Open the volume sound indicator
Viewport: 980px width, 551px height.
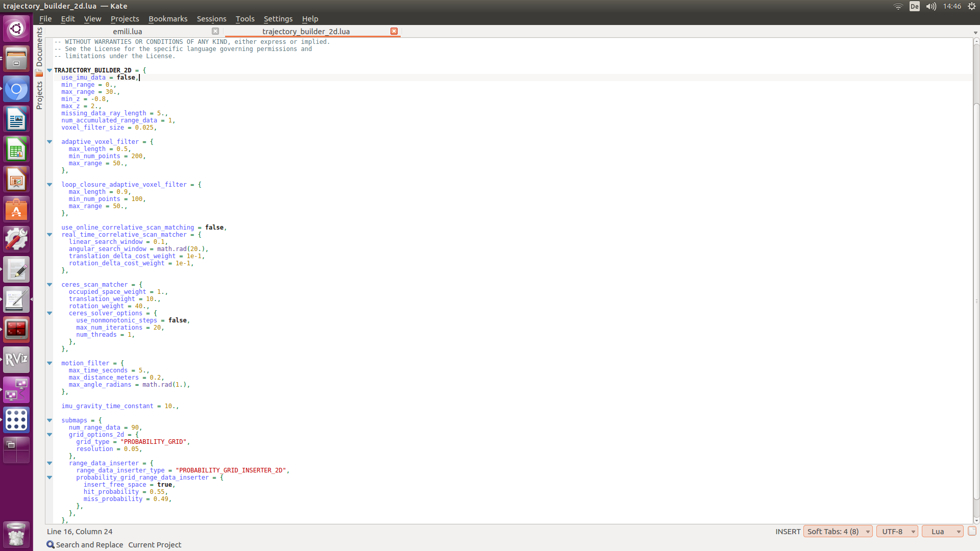click(x=931, y=6)
